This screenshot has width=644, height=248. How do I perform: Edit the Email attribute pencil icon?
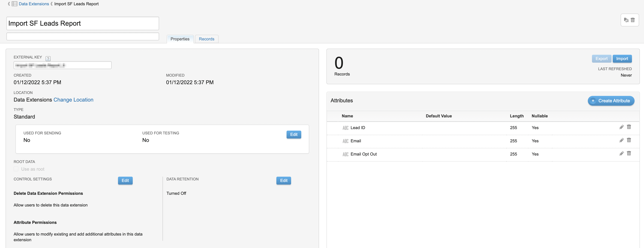[x=622, y=140]
